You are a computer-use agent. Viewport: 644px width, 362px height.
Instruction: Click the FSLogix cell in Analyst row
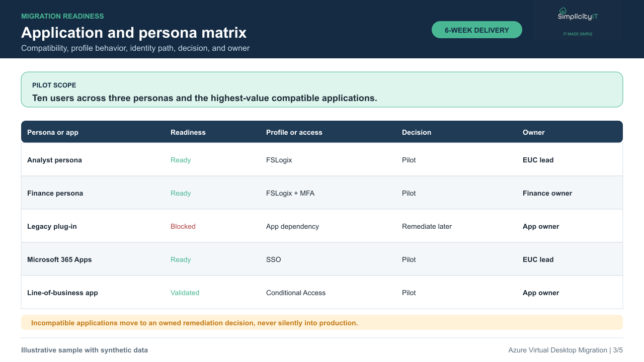pyautogui.click(x=279, y=160)
